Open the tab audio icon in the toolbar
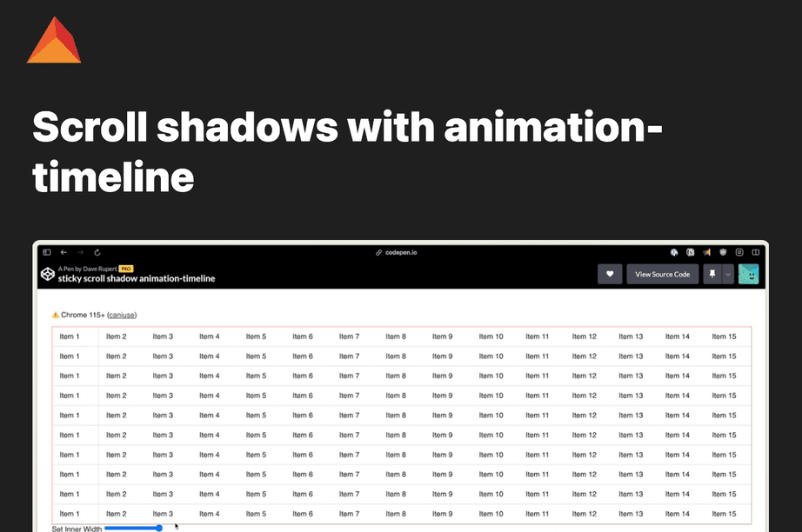 click(x=706, y=252)
